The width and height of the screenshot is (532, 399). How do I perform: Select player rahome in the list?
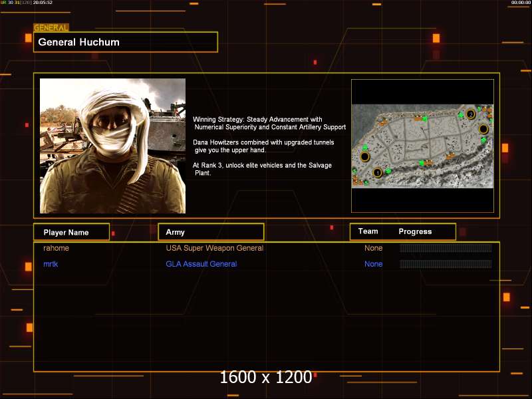pos(57,248)
